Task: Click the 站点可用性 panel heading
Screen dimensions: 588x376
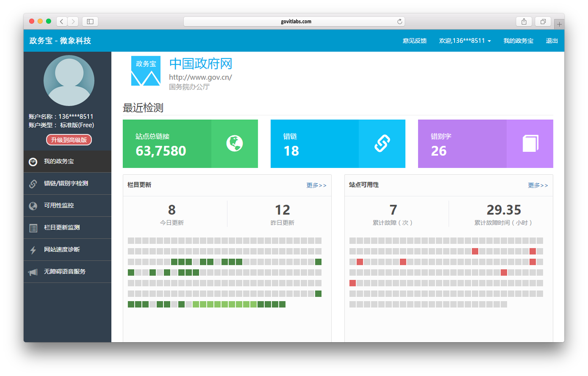Action: click(x=364, y=185)
